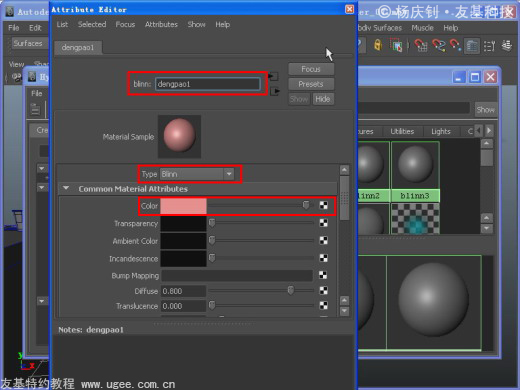
Task: Click the pink Color swatch
Action: (183, 206)
